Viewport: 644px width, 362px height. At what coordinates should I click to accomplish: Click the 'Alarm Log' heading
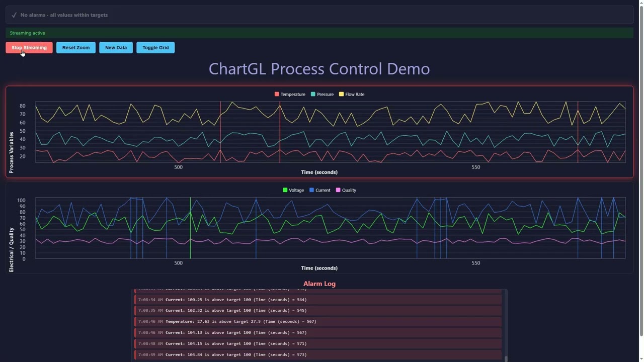(319, 284)
